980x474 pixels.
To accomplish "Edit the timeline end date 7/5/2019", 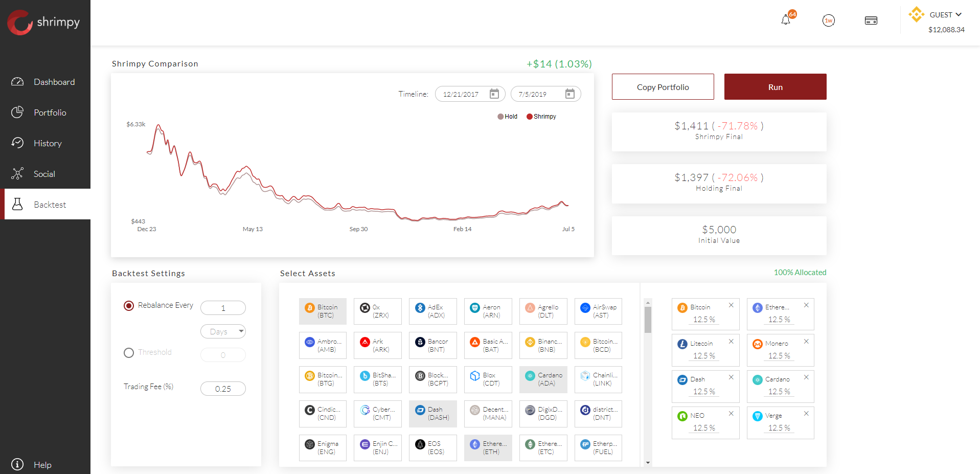I will 533,94.
